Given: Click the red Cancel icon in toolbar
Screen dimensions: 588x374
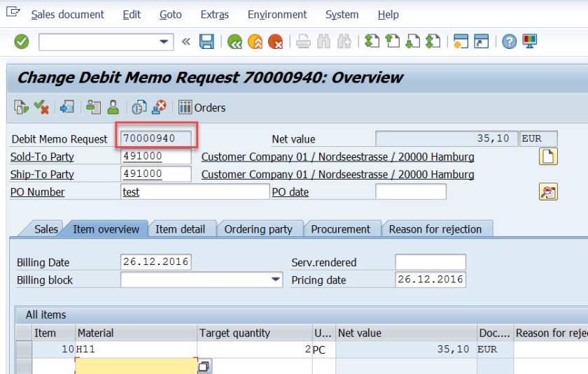Looking at the screenshot, I should click(275, 42).
